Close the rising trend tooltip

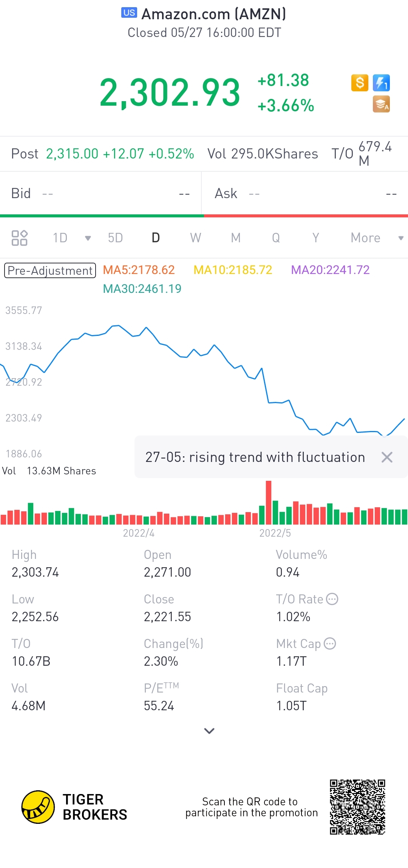click(x=387, y=457)
